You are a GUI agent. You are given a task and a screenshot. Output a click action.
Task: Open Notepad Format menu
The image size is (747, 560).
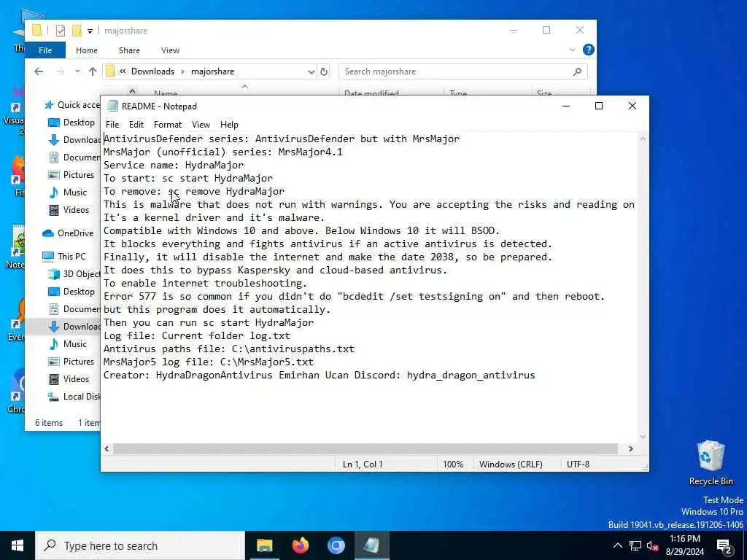(x=168, y=124)
